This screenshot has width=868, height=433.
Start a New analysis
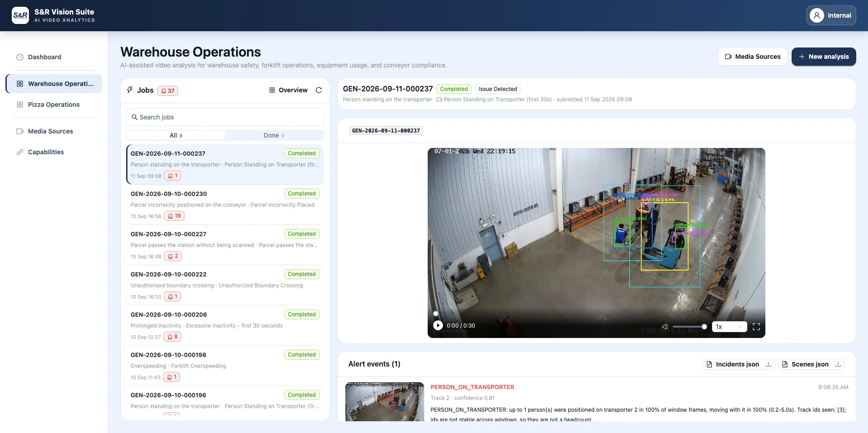[824, 57]
